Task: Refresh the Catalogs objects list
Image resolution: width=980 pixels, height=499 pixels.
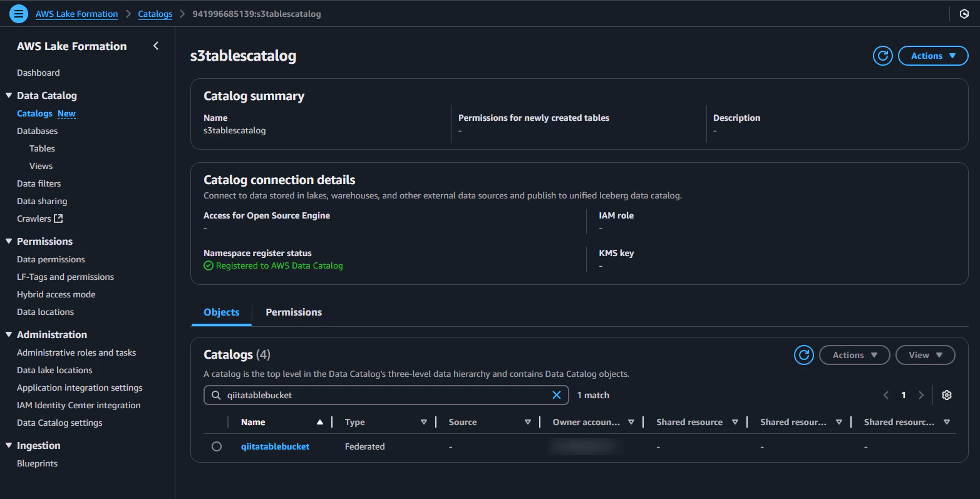Action: pyautogui.click(x=804, y=355)
